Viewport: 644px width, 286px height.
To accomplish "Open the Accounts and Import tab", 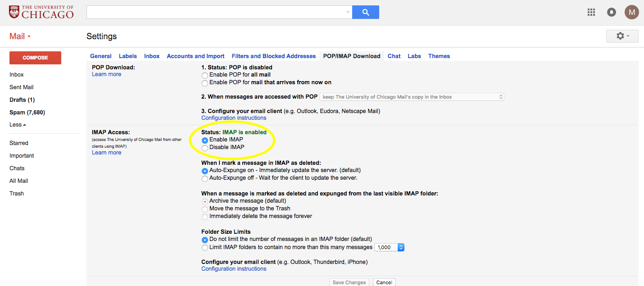I will point(195,56).
